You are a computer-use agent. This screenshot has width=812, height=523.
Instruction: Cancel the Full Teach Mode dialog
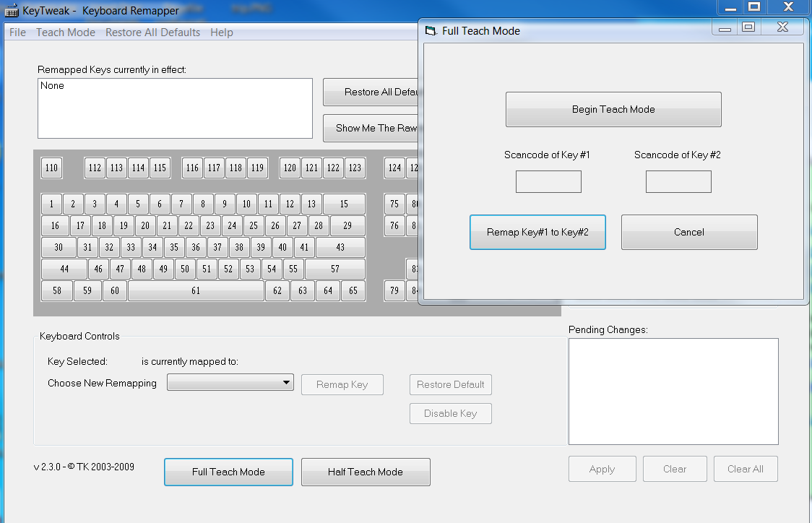tap(689, 233)
